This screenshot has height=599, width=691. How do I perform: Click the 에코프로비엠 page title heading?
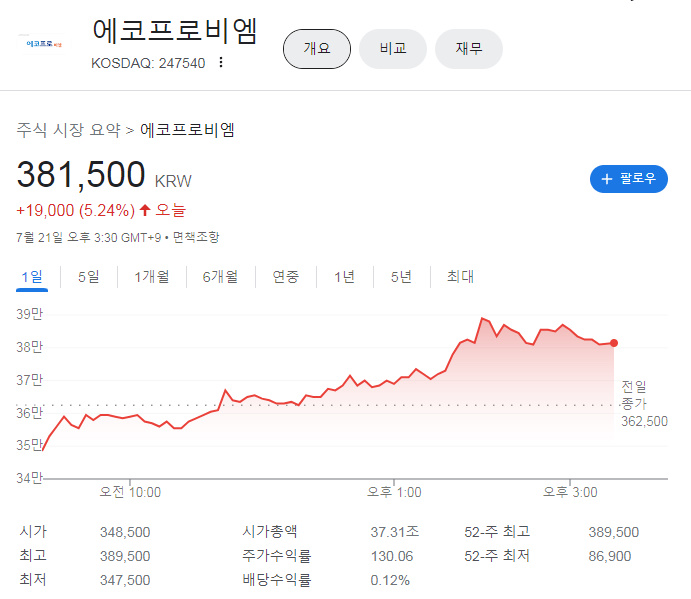pos(175,31)
